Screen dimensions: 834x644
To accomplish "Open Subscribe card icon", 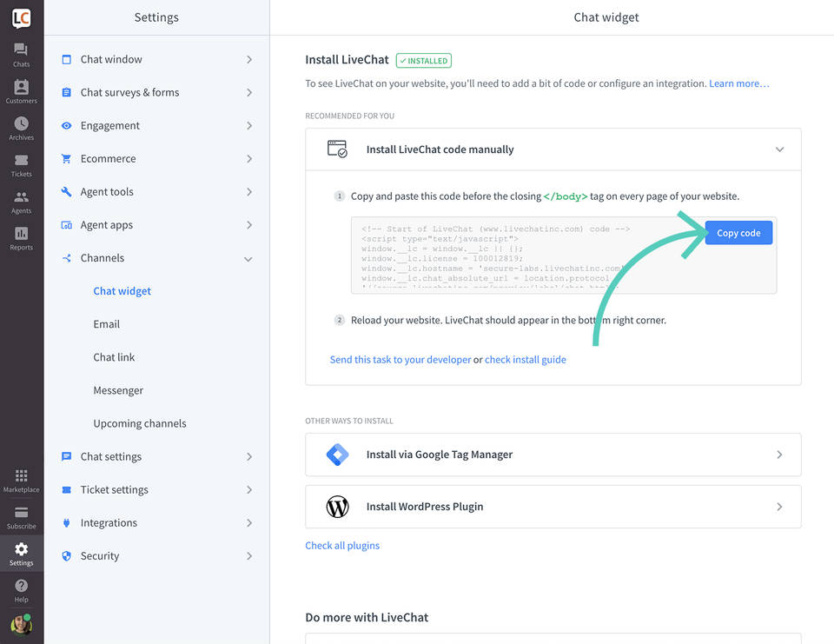I will (x=21, y=516).
